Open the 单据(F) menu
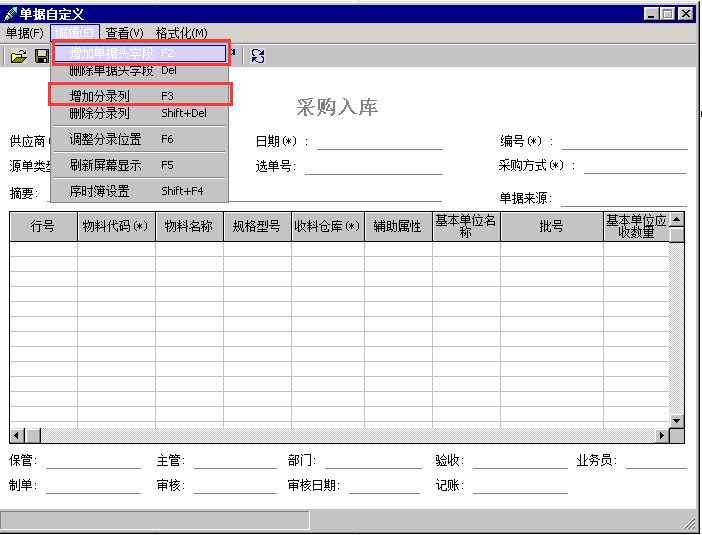The image size is (702, 535). click(x=24, y=33)
